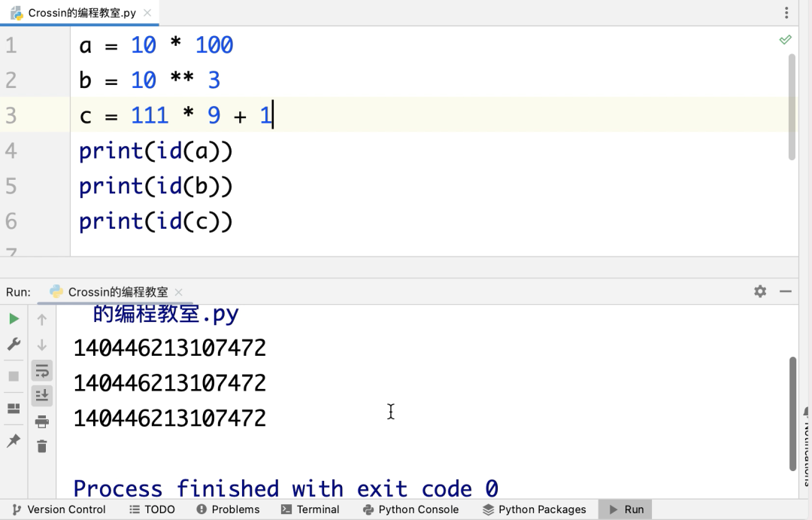
Task: Clear console with trash icon
Action: (x=42, y=445)
